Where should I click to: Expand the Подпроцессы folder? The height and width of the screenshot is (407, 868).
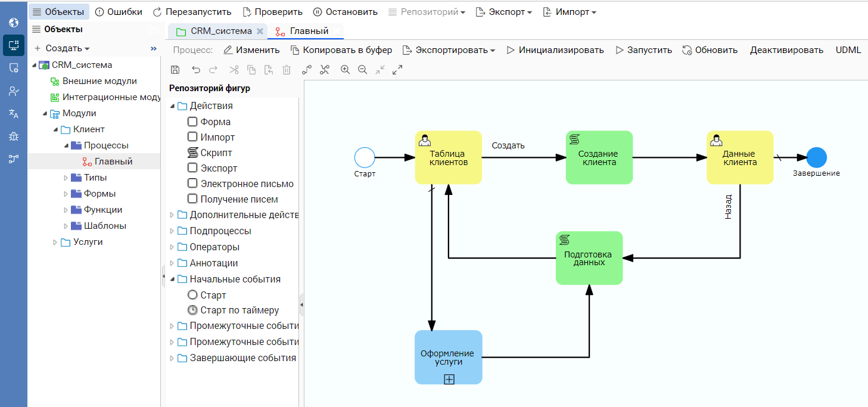click(x=172, y=231)
